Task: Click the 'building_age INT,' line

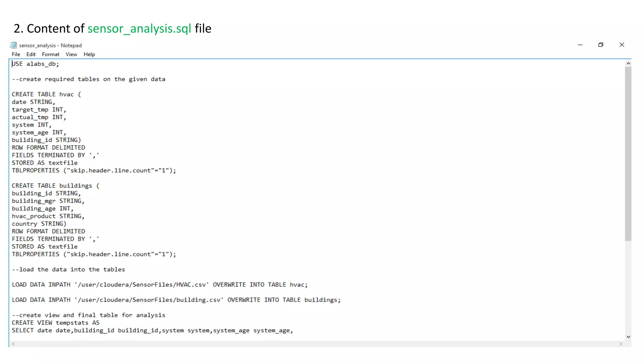Action: click(42, 208)
